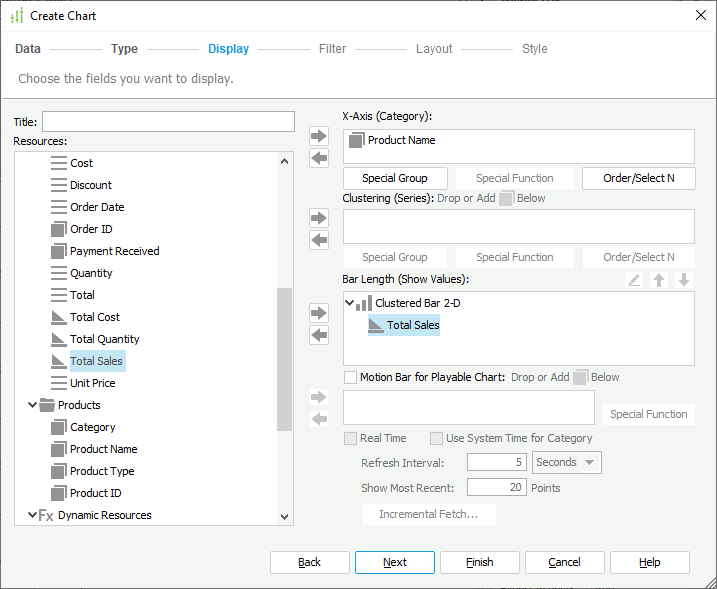Go to the Data step

coord(28,49)
